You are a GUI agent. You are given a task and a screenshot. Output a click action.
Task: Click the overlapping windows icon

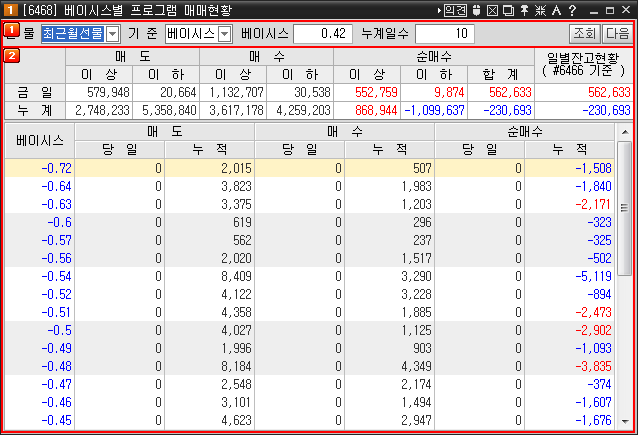(x=508, y=10)
